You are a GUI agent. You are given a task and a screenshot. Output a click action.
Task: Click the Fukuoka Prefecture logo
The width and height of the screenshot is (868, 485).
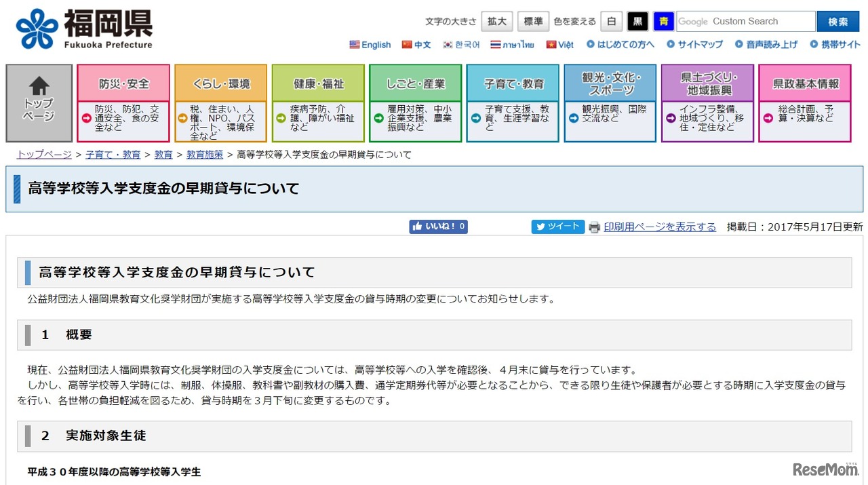84,29
